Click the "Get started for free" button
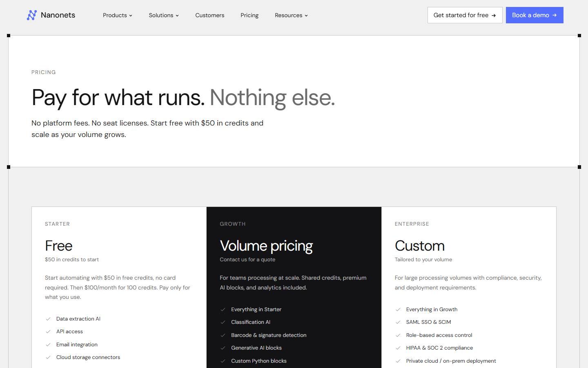The width and height of the screenshot is (588, 368). pyautogui.click(x=465, y=15)
